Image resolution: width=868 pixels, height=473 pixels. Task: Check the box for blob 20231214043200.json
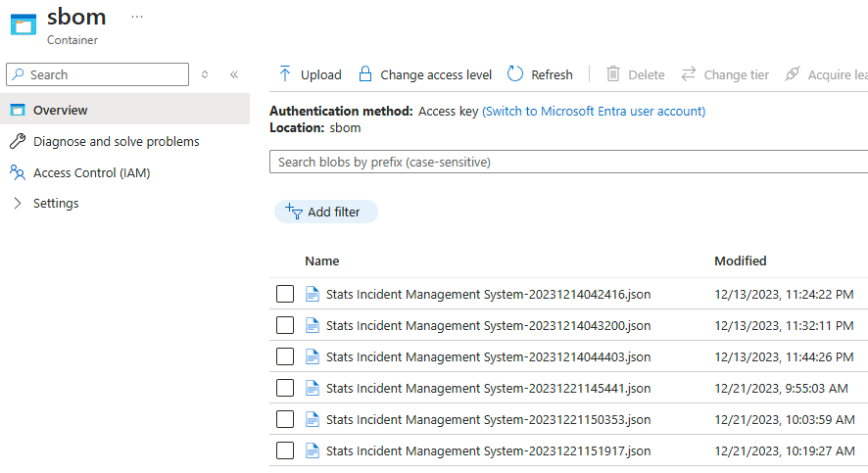coord(285,325)
